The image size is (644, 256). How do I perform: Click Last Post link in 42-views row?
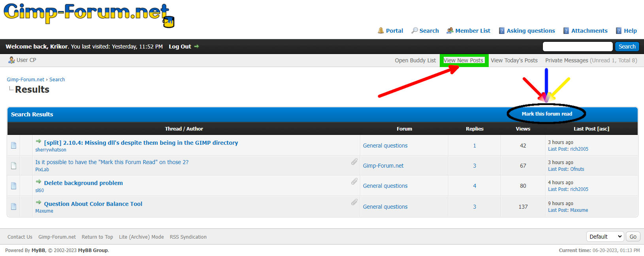(557, 149)
